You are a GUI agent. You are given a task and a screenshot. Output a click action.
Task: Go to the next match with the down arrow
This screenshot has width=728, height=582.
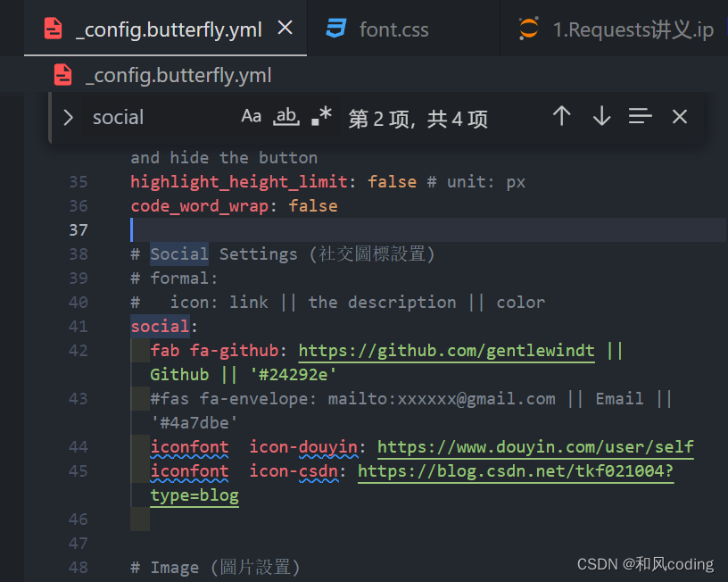[x=601, y=116]
